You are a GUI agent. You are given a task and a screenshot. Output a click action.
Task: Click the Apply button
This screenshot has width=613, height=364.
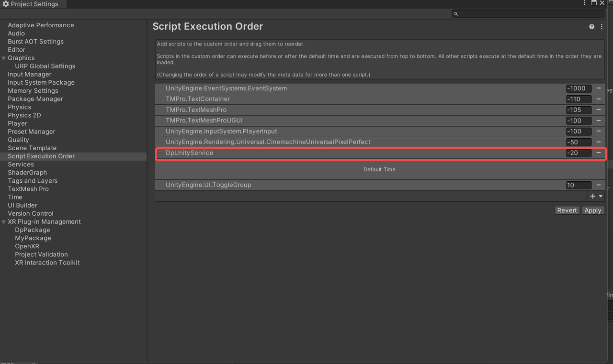point(593,210)
